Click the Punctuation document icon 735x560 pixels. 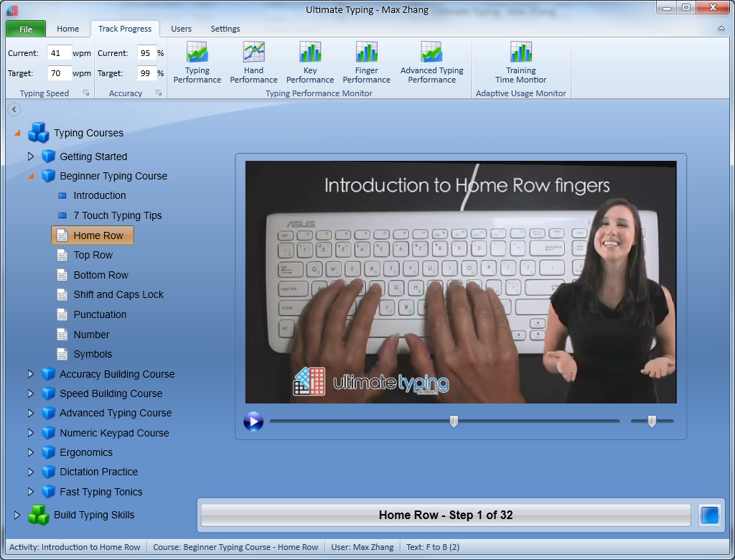point(62,314)
